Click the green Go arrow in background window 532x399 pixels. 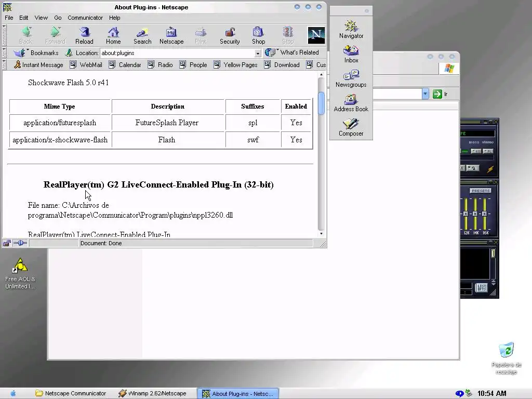[437, 94]
